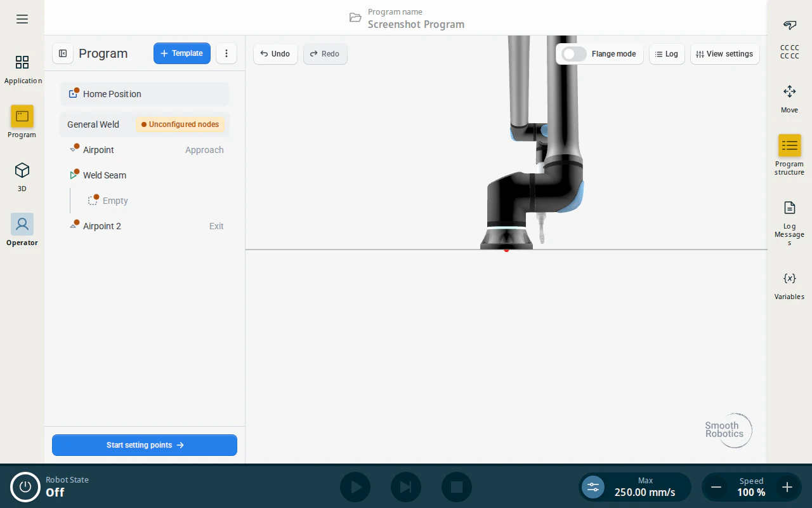812x508 pixels.
Task: Select the General Weld node
Action: (x=93, y=124)
